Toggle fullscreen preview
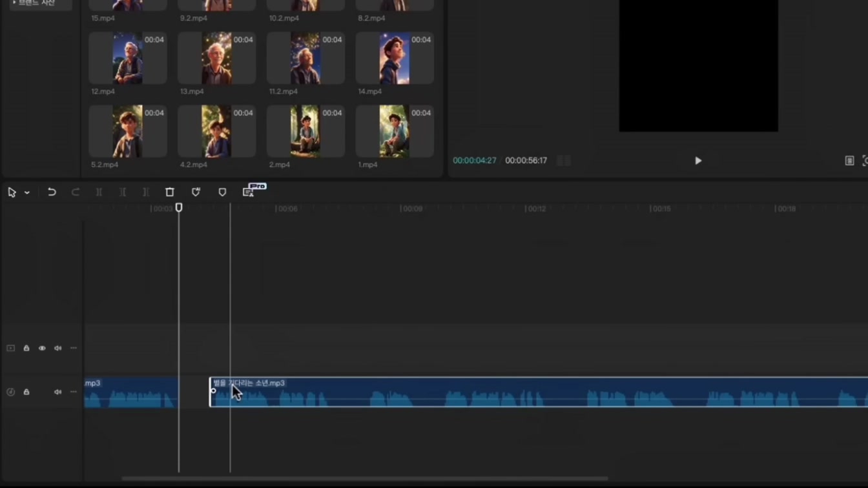 [865, 161]
